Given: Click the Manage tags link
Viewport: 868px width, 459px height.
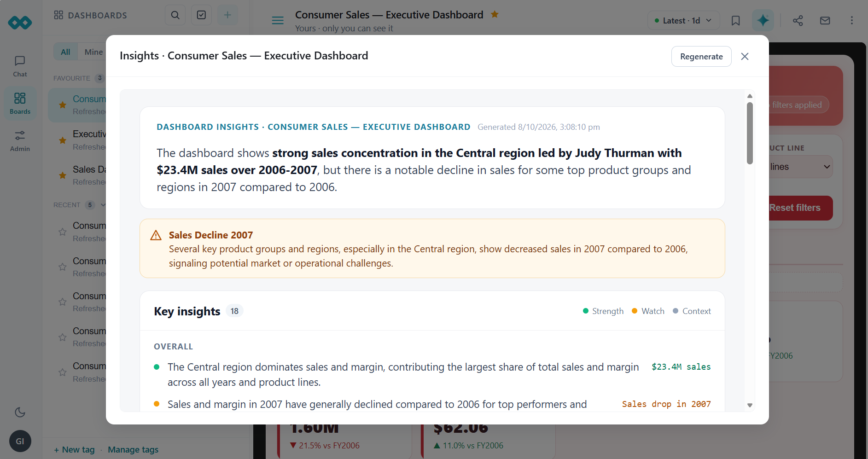Looking at the screenshot, I should tap(133, 450).
